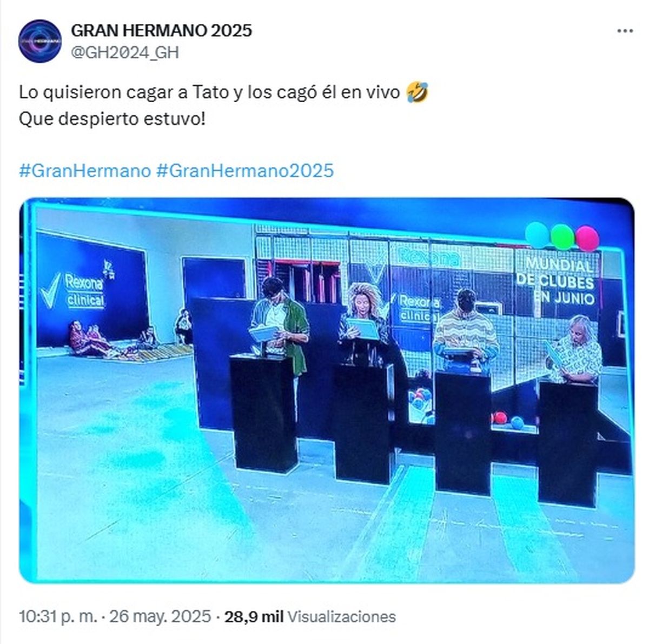
Task: Open the @GH2024_GH handle link
Action: [x=125, y=52]
